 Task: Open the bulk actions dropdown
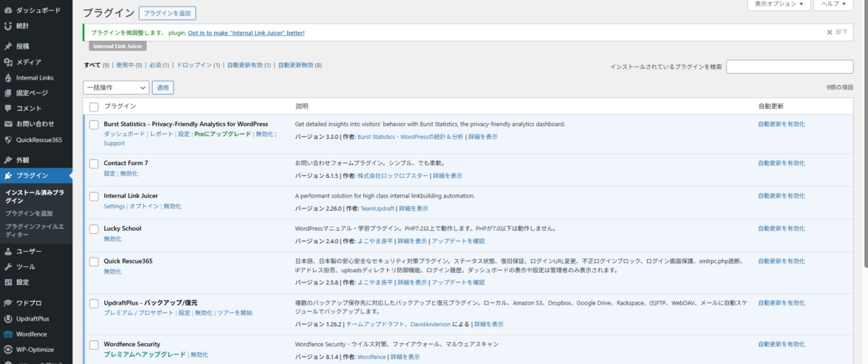[116, 88]
